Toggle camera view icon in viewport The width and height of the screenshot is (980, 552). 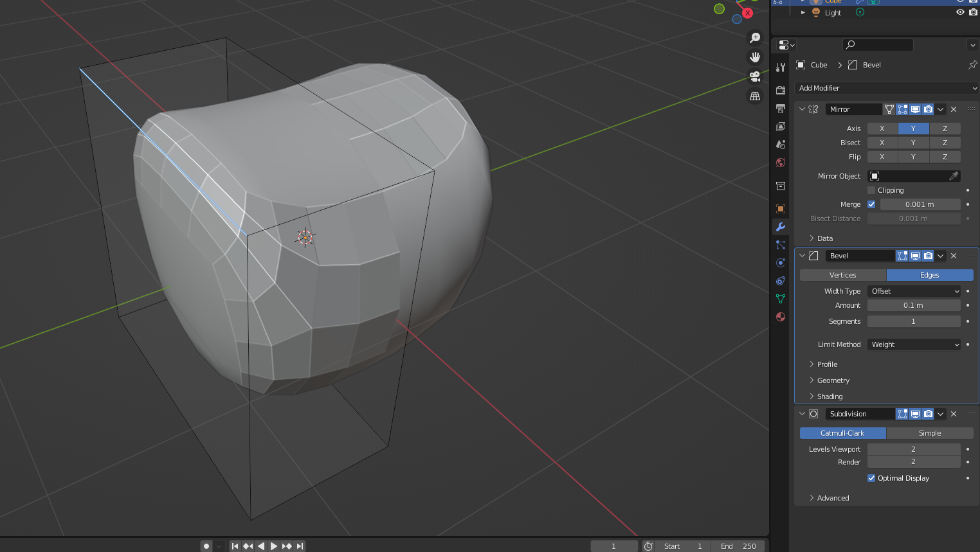click(x=755, y=76)
